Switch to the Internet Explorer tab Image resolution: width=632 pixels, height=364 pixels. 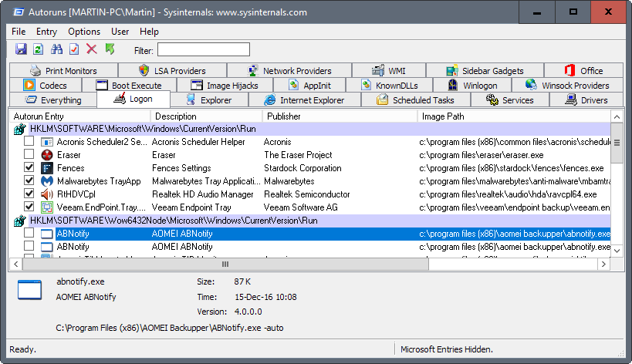[304, 100]
